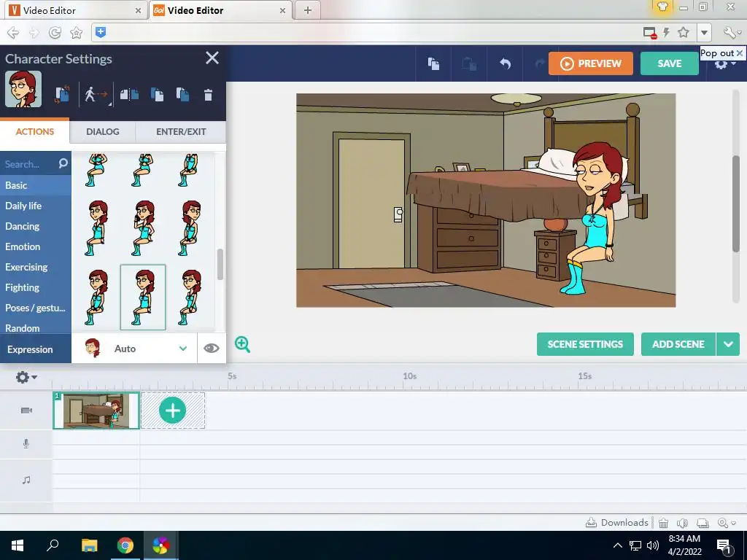This screenshot has height=560, width=747.
Task: Open the timeline settings gear dropdown
Action: [x=26, y=377]
